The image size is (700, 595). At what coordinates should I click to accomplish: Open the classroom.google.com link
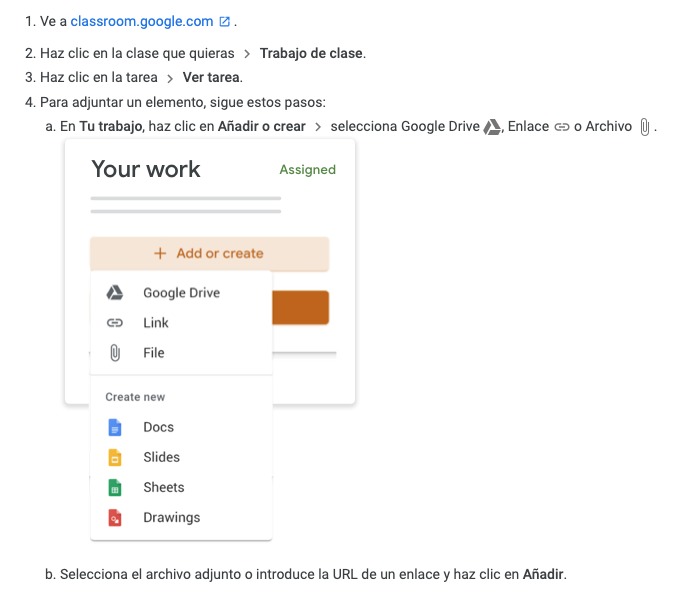[142, 21]
